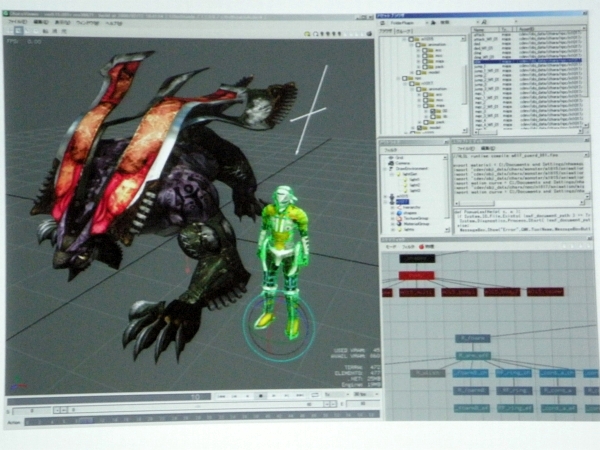600x450 pixels.
Task: Tick the checkbox of the animation folder under n1017
Action: point(419,89)
